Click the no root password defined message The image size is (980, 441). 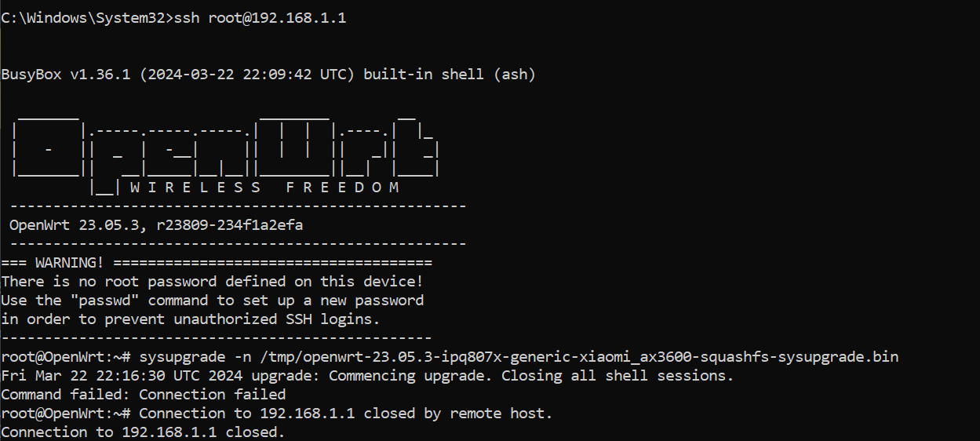click(x=212, y=282)
